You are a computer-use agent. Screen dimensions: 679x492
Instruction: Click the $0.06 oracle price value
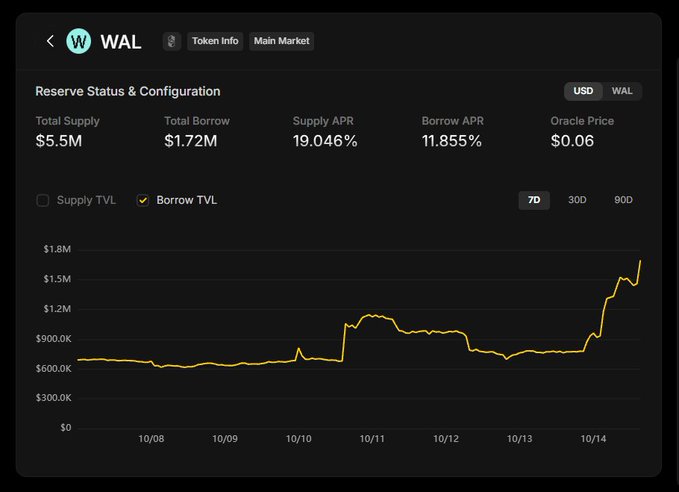pyautogui.click(x=572, y=141)
